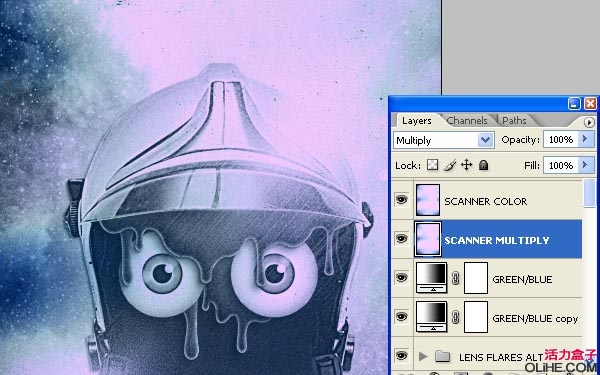Viewport: 600px width, 375px height.
Task: Switch to the Channels tab
Action: point(467,121)
